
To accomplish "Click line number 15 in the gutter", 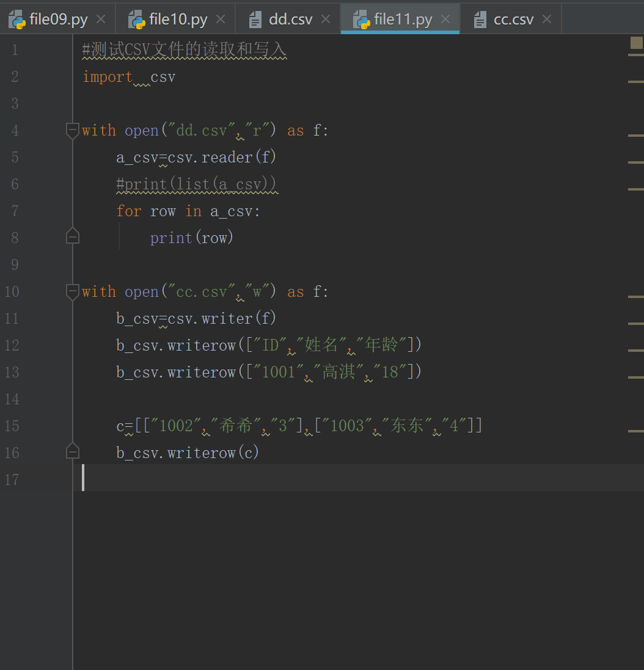I will click(12, 426).
